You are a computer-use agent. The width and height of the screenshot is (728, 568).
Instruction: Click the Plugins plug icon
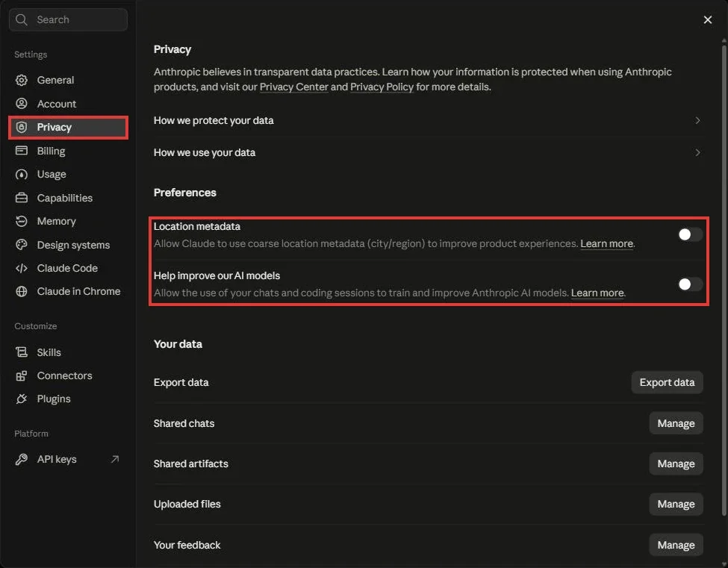[22, 399]
